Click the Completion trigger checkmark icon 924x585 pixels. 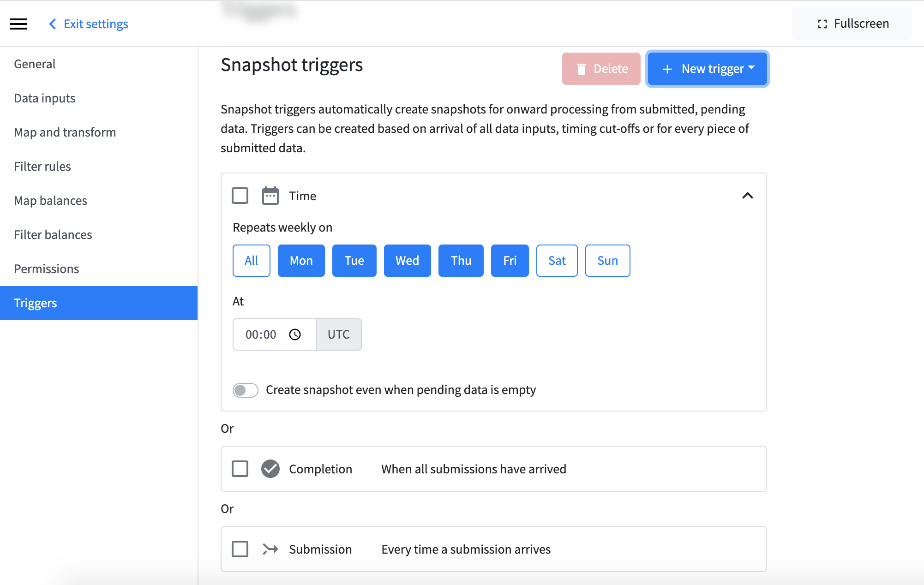[x=270, y=469]
